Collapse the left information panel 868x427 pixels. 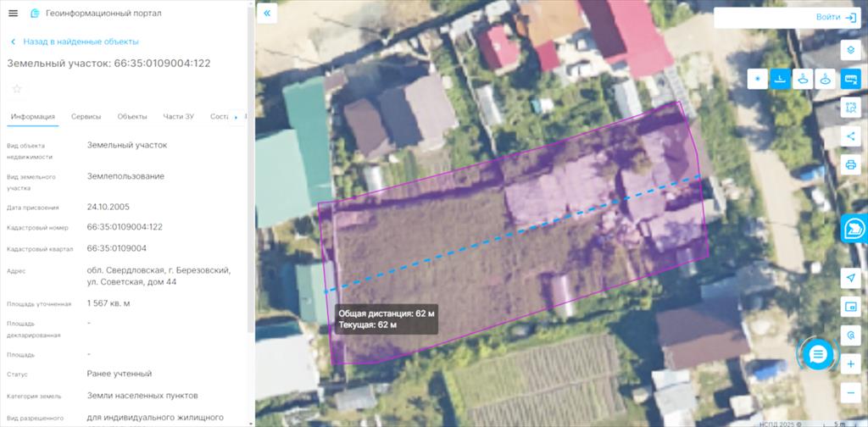[267, 14]
